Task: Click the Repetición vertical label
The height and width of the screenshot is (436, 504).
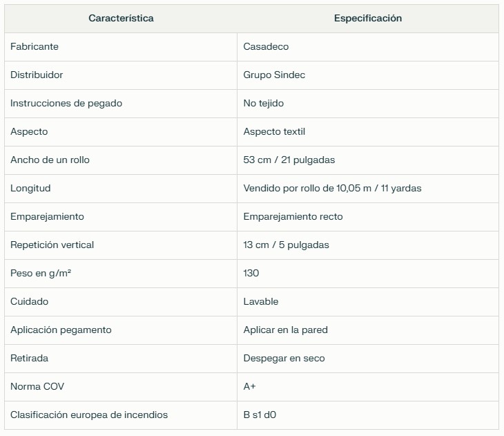Action: (52, 245)
